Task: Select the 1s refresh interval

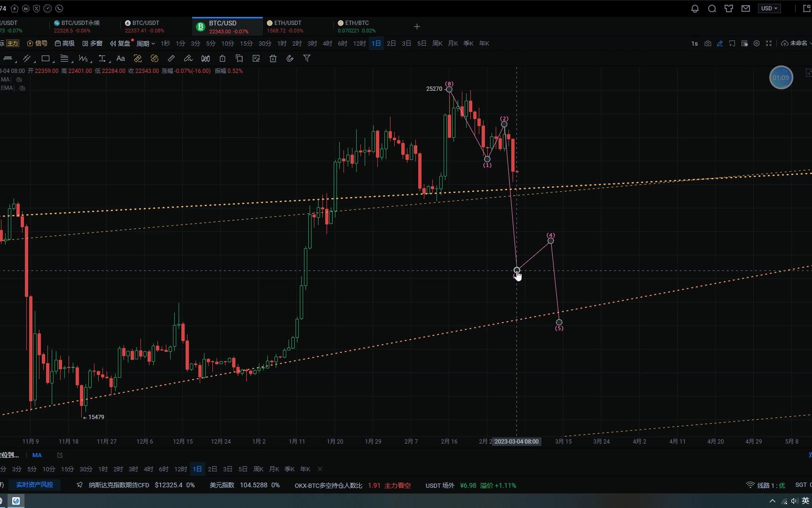Action: (695, 43)
